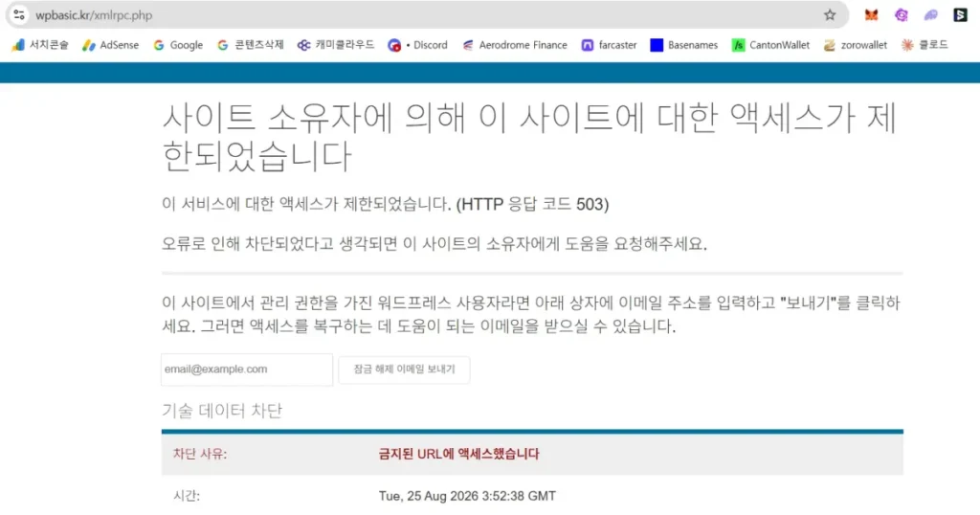Open the 콘텐츠삭제 bookmark
Viewport: 980px width, 515px height.
pos(251,45)
